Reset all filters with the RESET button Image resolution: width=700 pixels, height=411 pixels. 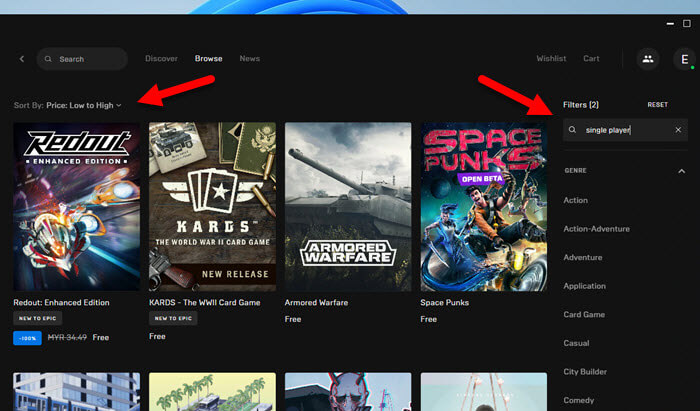click(658, 105)
